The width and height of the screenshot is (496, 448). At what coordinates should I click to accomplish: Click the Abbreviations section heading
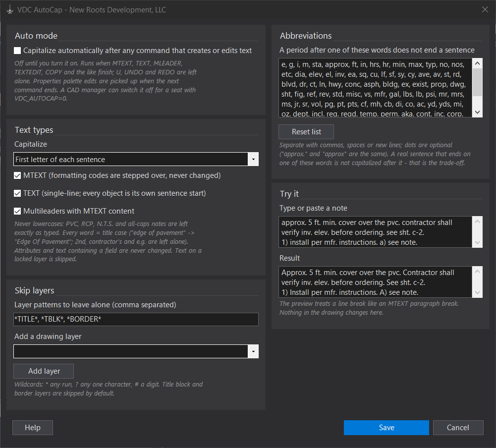306,36
